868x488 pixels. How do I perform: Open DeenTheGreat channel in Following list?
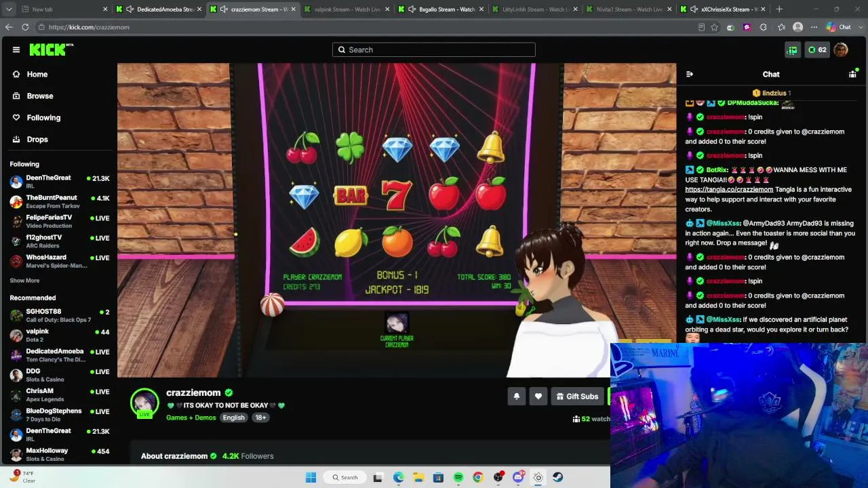click(60, 182)
